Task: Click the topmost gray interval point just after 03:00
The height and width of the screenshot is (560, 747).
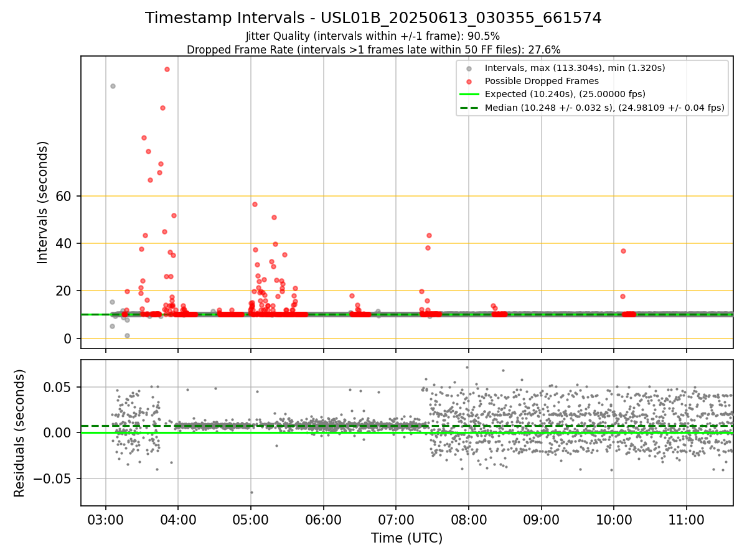Action: pos(113,86)
